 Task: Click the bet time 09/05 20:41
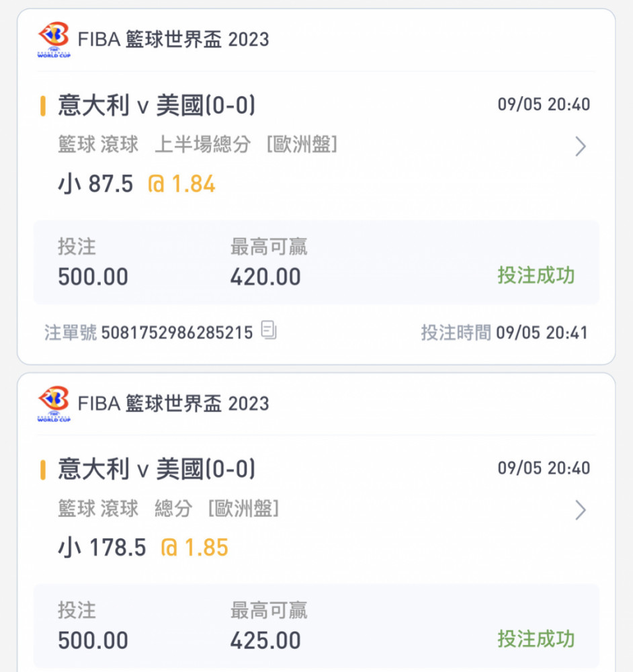pos(542,333)
